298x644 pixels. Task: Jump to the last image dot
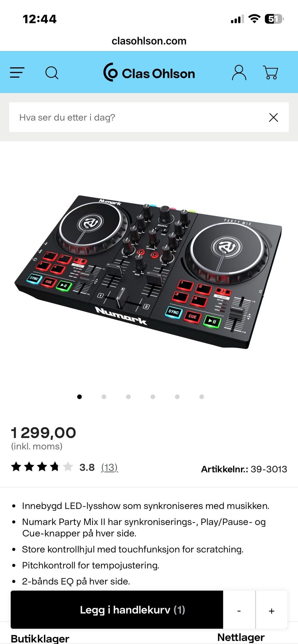point(202,397)
